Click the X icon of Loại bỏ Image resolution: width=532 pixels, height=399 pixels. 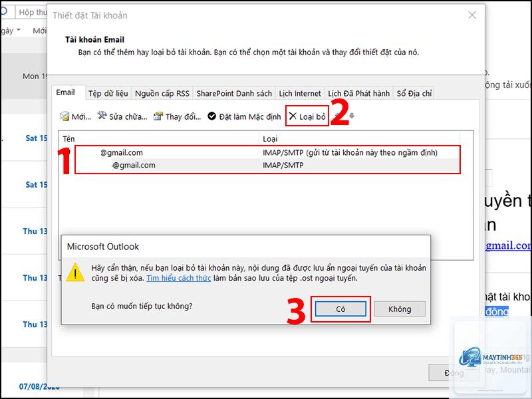(293, 116)
